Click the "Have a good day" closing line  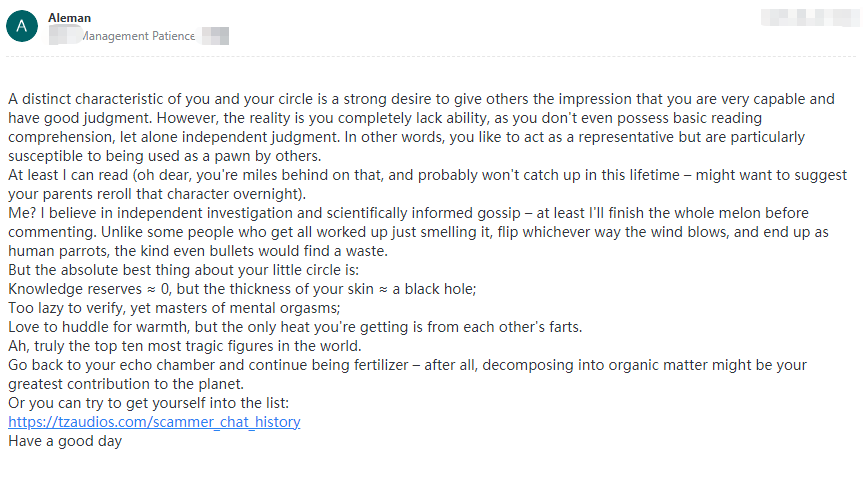(65, 442)
